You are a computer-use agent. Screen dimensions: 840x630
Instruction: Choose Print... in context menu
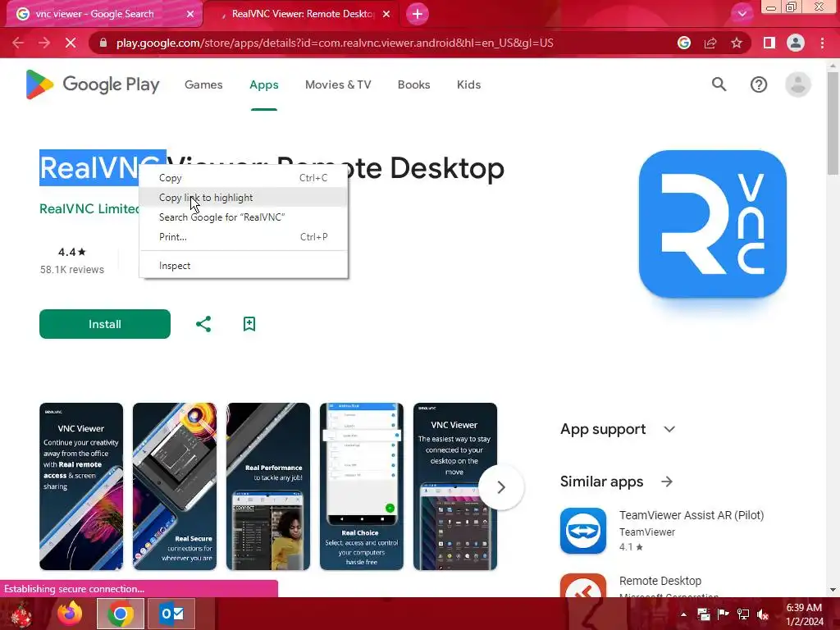[243, 237]
